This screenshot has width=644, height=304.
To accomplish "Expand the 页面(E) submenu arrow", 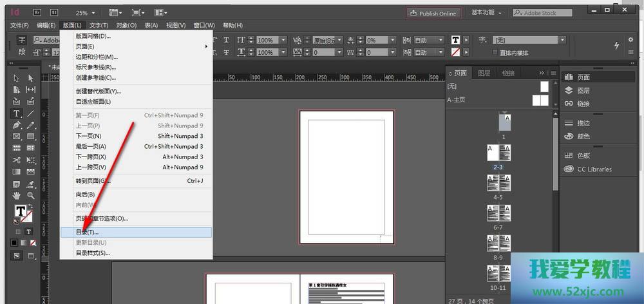I will (x=206, y=46).
